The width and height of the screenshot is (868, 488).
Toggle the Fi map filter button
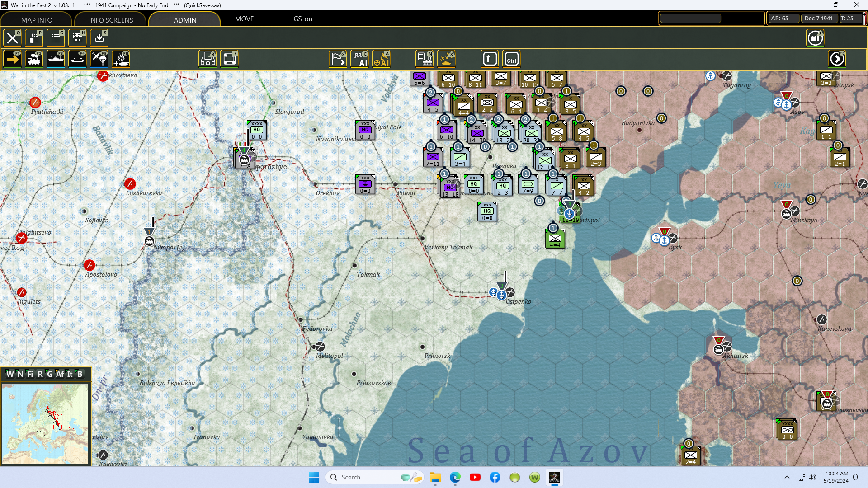point(30,374)
